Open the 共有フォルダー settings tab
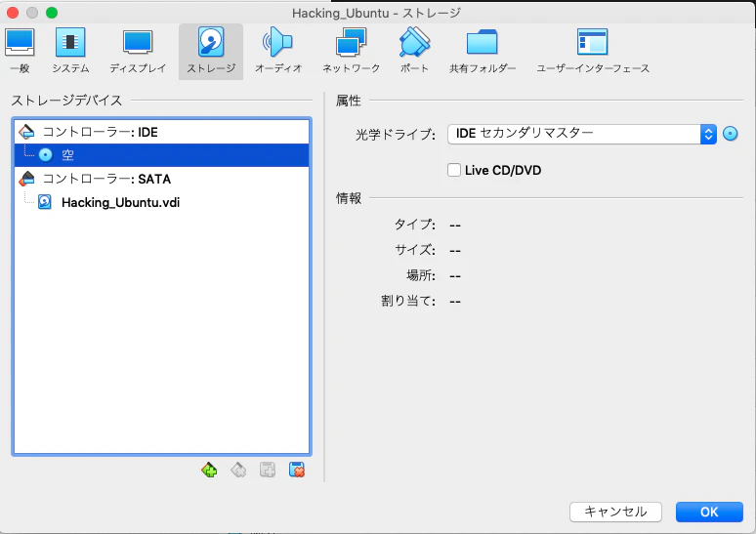 (483, 51)
